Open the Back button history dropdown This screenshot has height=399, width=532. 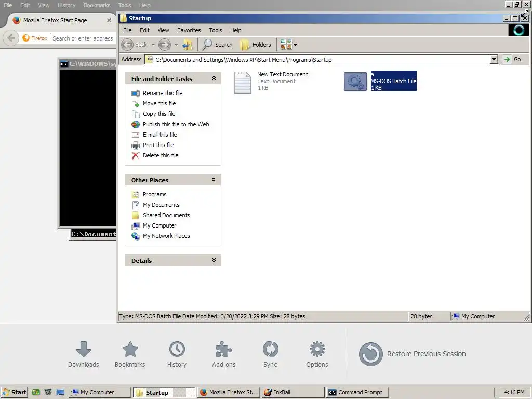(153, 45)
